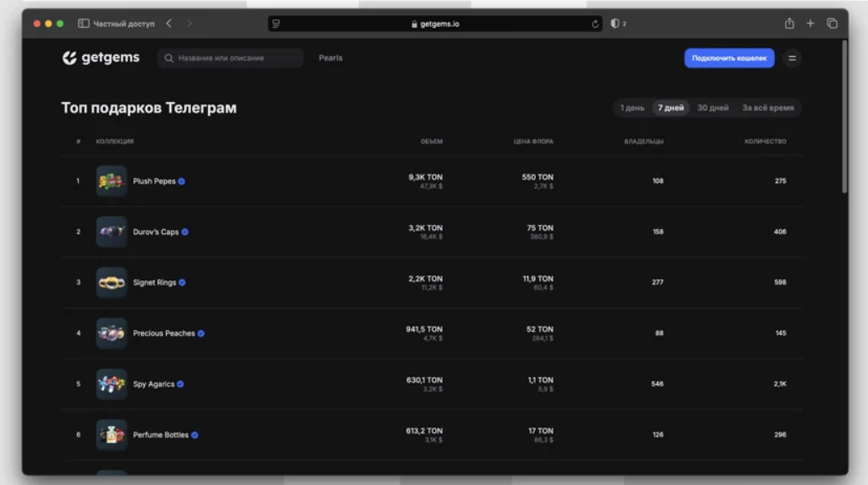This screenshot has width=868, height=485.
Task: Open Signet Rings collection thumbnail
Action: pos(112,283)
